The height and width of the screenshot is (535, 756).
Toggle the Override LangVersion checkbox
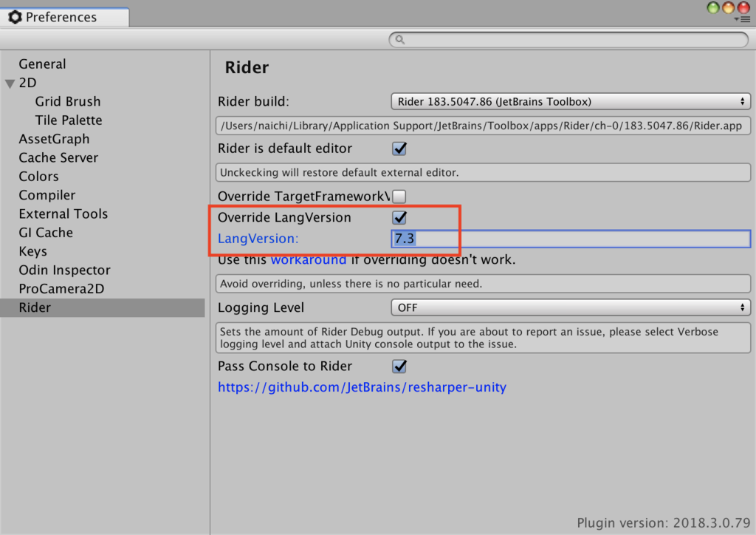399,217
